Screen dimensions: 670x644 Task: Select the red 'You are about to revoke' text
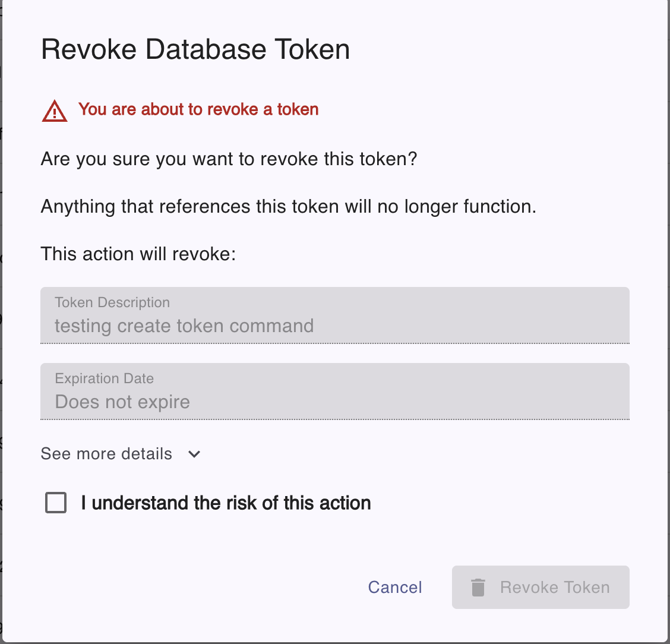tap(198, 109)
